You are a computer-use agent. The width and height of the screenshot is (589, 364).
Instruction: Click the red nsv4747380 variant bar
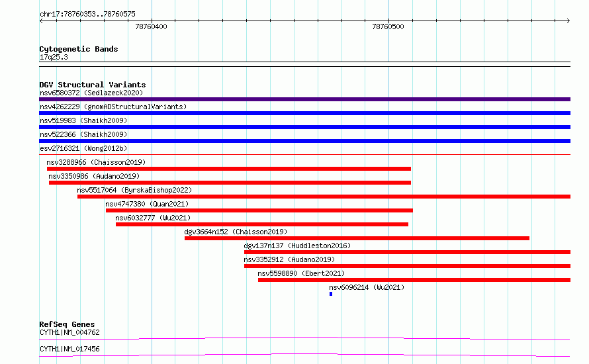pyautogui.click(x=259, y=210)
